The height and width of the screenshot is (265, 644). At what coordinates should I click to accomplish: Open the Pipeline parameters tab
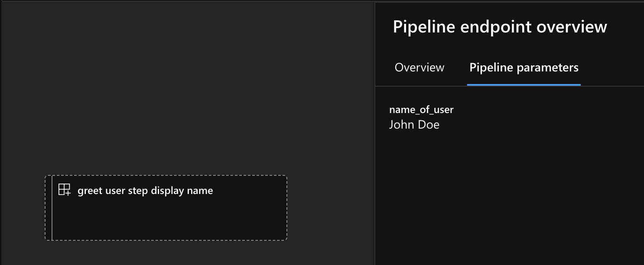(524, 67)
